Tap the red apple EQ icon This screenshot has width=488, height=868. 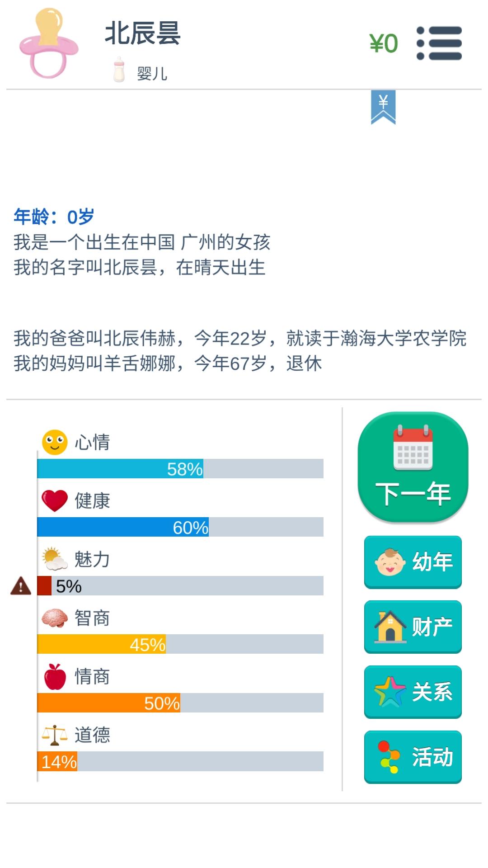point(55,676)
